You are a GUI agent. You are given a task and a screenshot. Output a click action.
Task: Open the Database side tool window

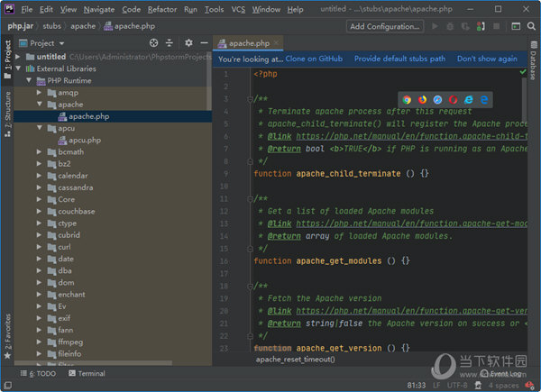[534, 60]
